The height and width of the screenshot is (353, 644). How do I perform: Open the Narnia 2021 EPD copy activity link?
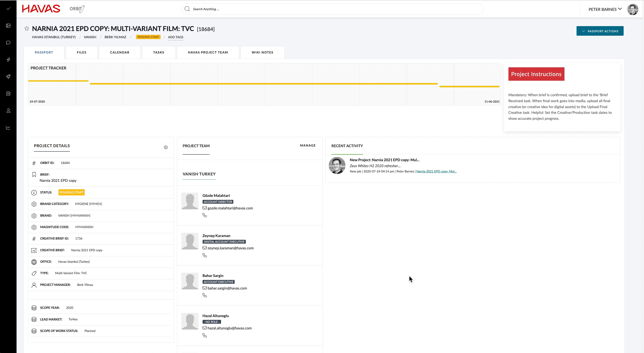click(436, 171)
